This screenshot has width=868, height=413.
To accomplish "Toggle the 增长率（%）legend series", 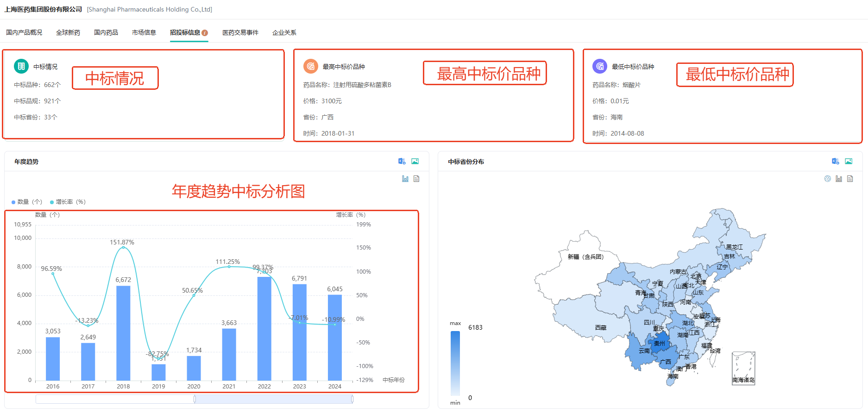I will 68,202.
